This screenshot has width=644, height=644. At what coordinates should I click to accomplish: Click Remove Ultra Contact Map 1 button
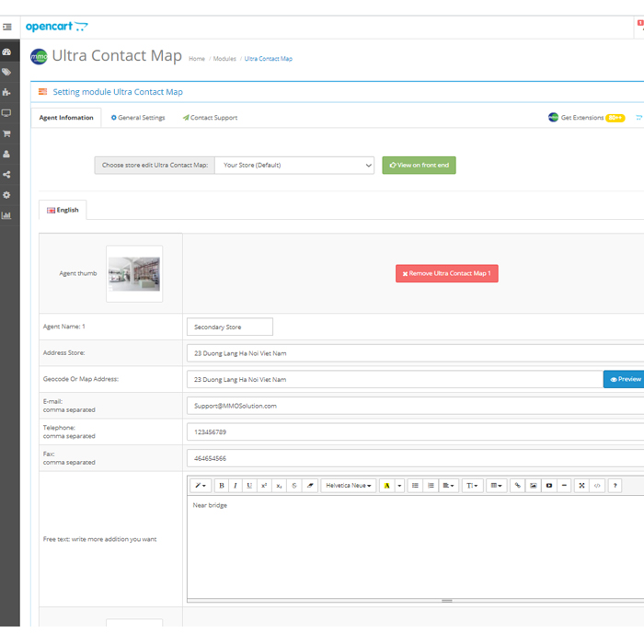(x=447, y=273)
